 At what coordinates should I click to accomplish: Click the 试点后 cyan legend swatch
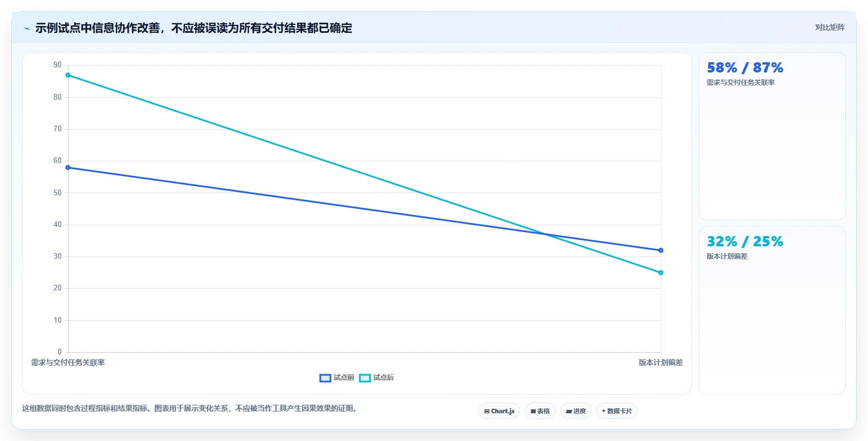(x=365, y=378)
